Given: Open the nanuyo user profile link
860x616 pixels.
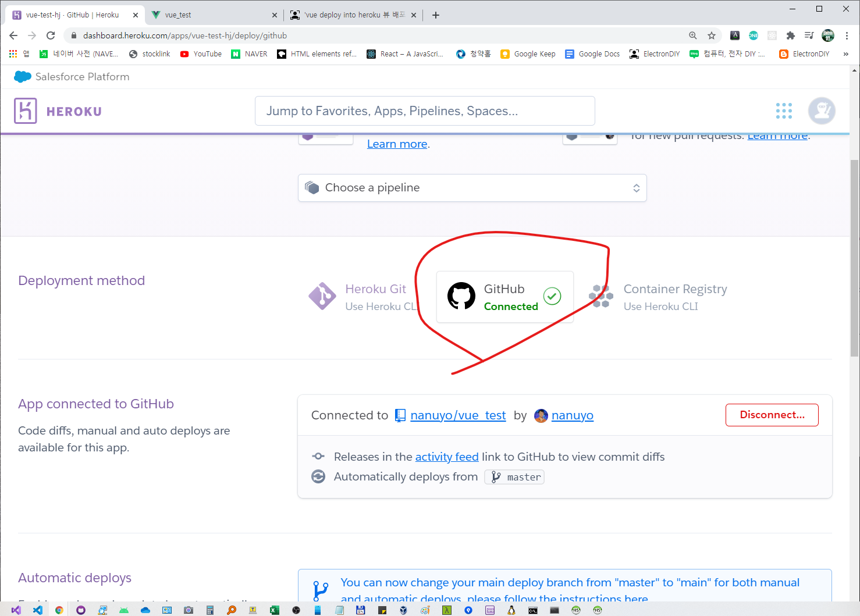Looking at the screenshot, I should click(x=573, y=415).
